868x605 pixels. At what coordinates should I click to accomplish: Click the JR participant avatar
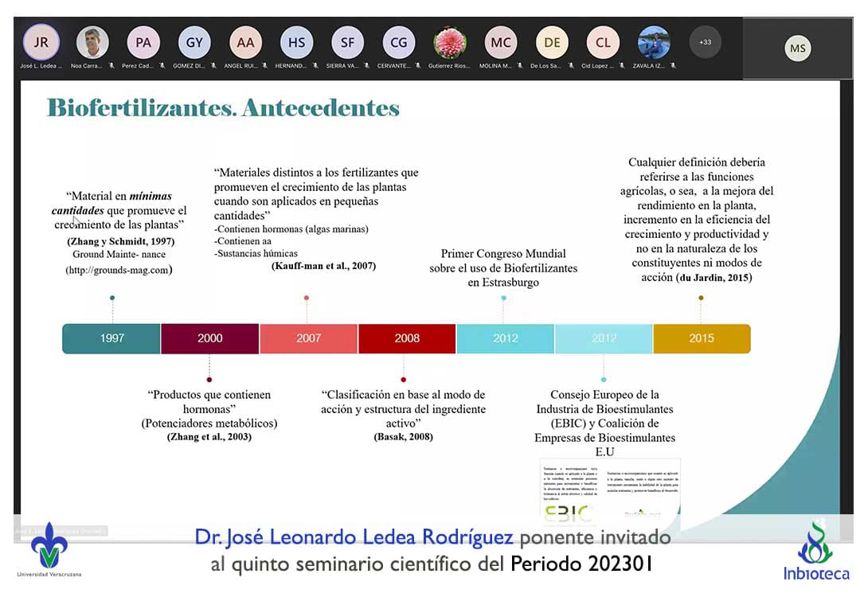tap(41, 42)
